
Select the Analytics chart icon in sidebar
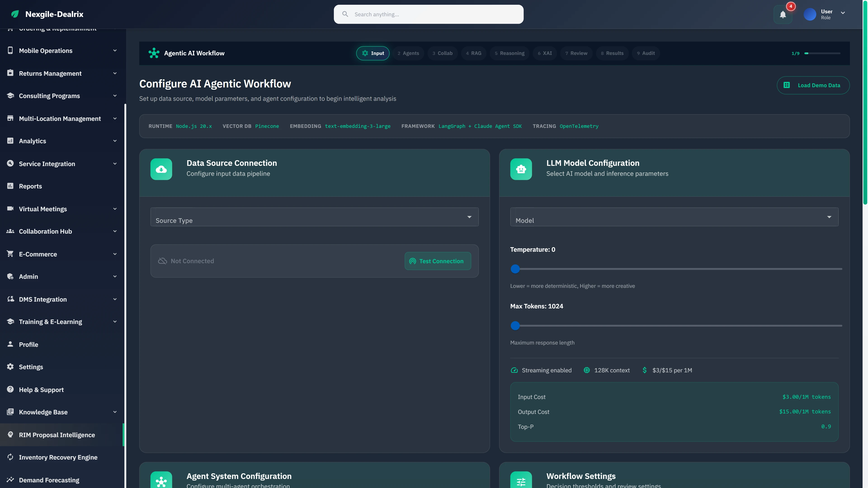coord(10,141)
